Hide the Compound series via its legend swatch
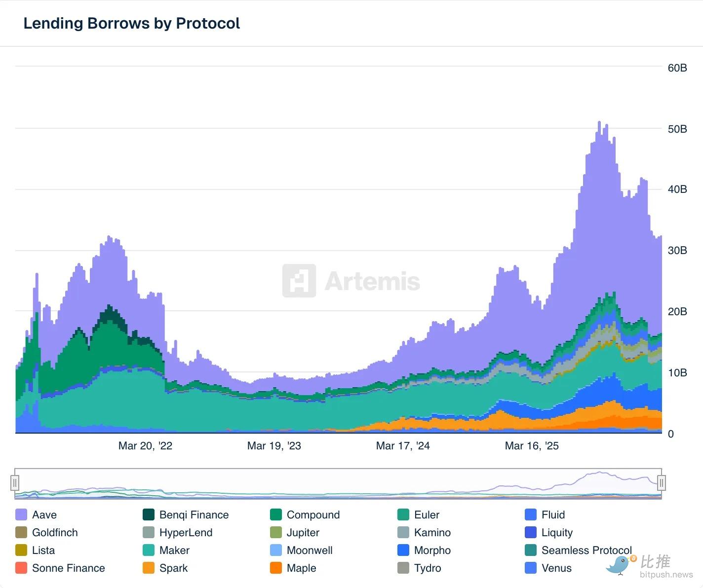 pyautogui.click(x=276, y=515)
